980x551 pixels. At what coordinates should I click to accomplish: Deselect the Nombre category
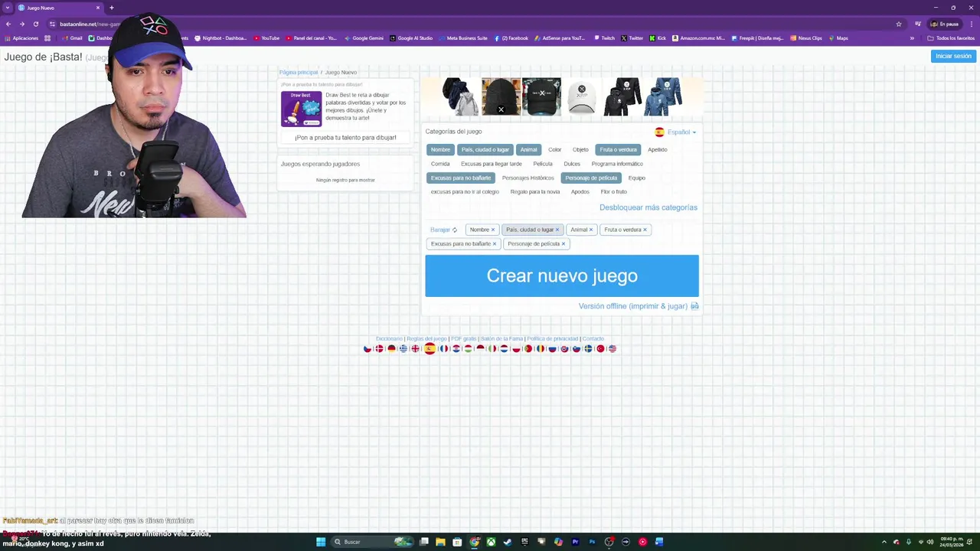440,149
